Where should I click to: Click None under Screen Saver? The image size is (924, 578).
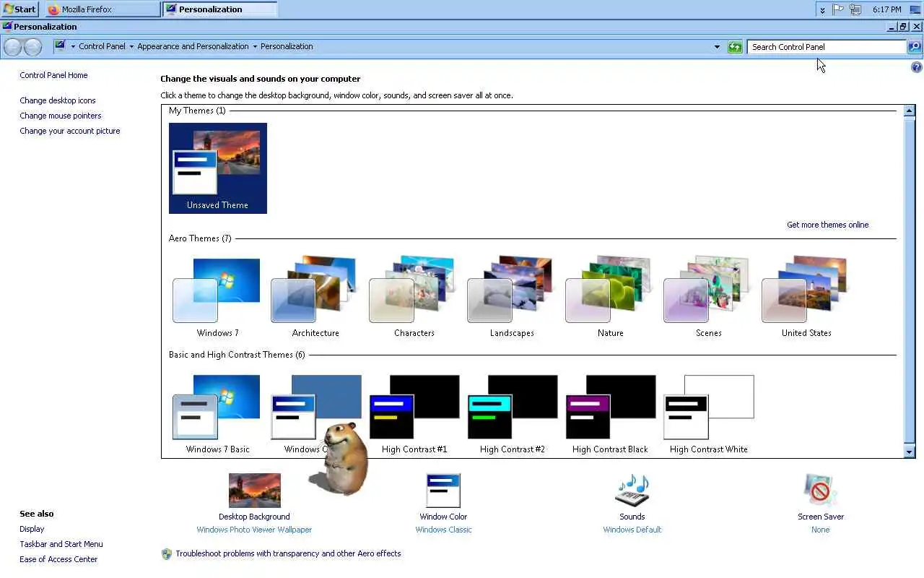[820, 530]
